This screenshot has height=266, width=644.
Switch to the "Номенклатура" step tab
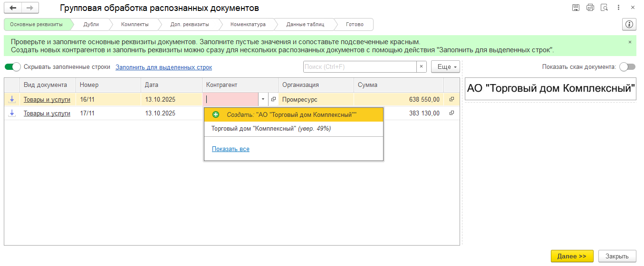[248, 24]
